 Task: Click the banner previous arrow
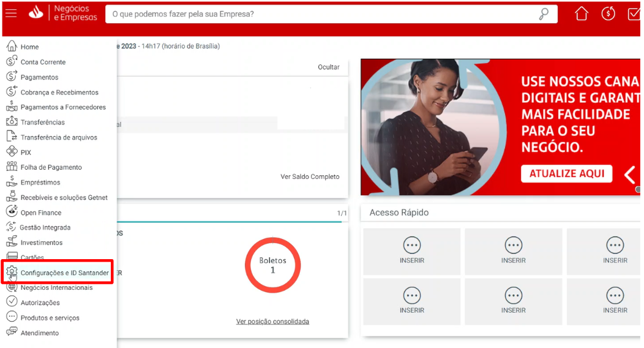pos(630,175)
